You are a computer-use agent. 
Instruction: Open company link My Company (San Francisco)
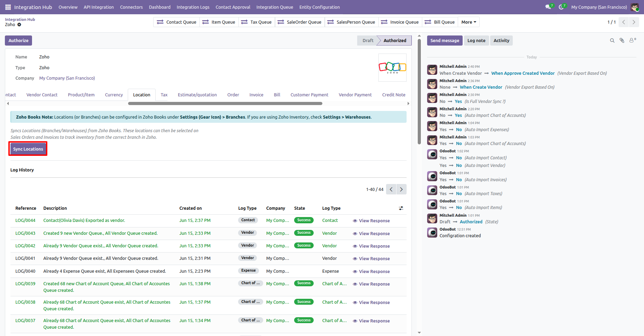coord(67,78)
